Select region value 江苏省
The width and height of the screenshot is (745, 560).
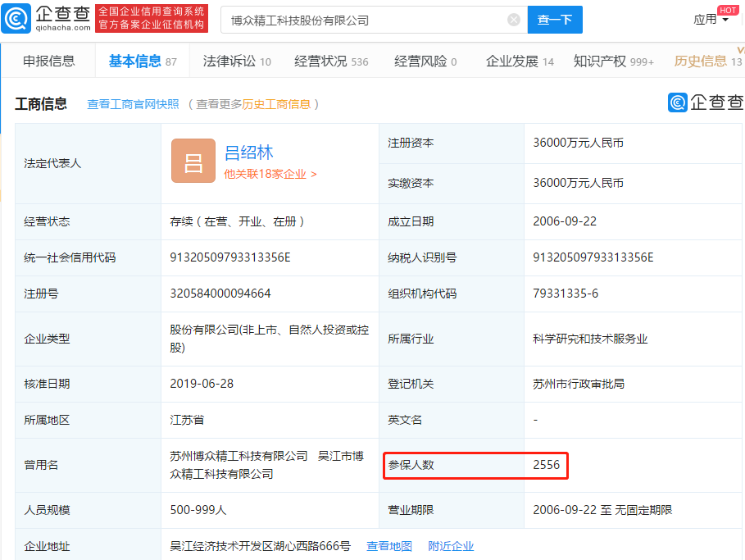point(187,421)
